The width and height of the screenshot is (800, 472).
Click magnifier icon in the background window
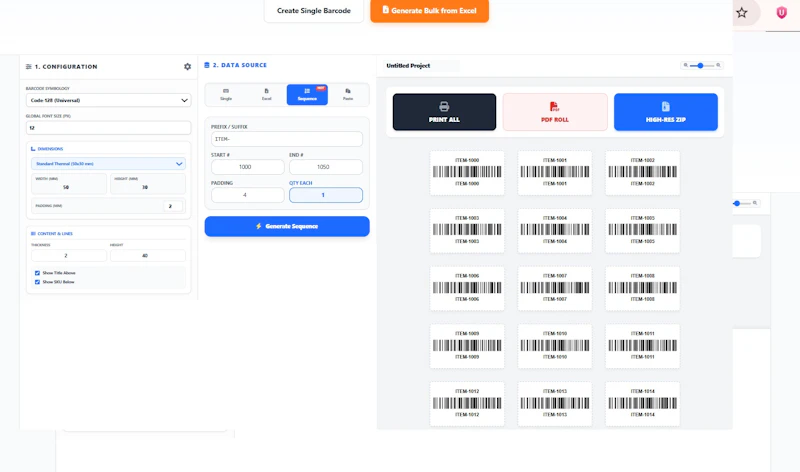coord(755,203)
